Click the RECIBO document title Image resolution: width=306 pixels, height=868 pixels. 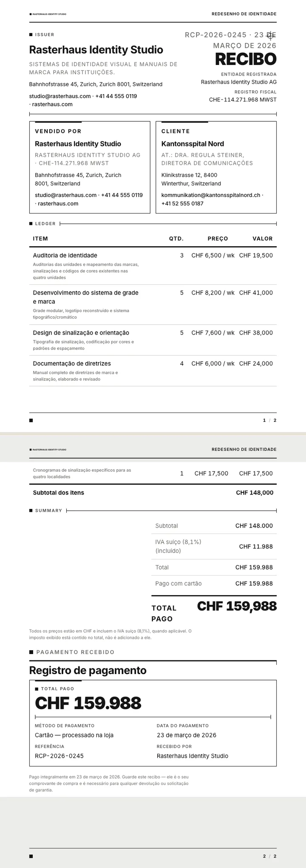(x=246, y=59)
